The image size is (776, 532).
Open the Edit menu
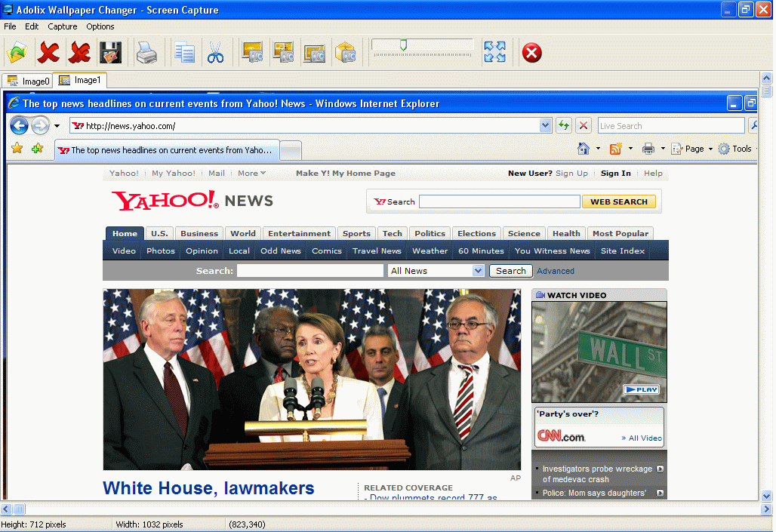pyautogui.click(x=32, y=26)
